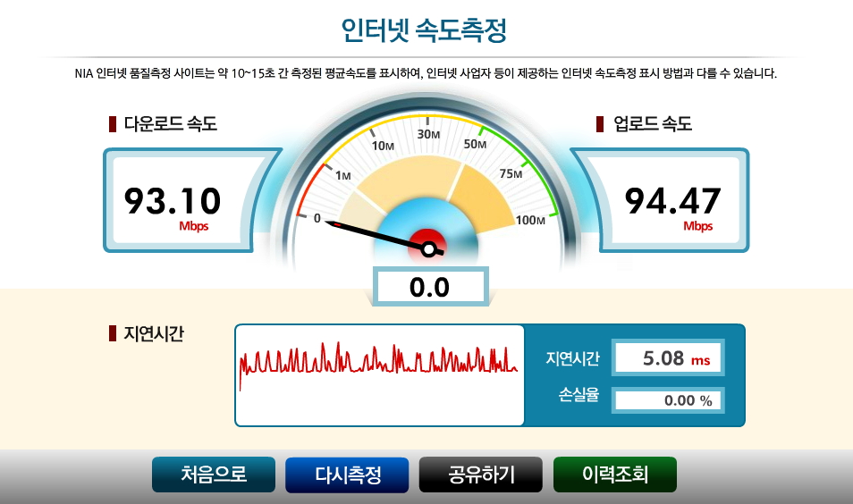Click the 75M mark on gauge

[x=511, y=173]
